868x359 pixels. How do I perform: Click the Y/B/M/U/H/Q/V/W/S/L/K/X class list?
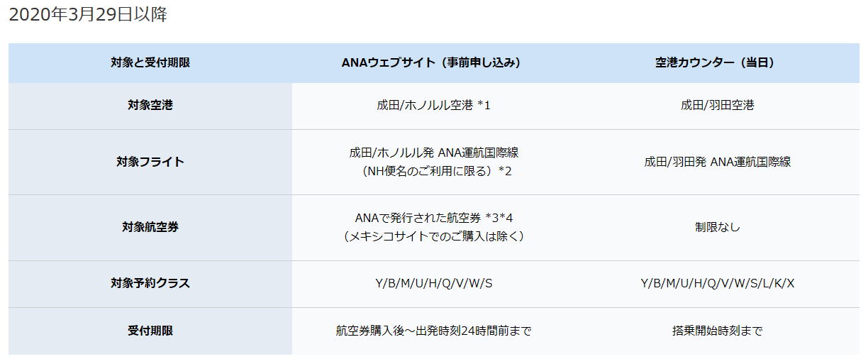coord(717,284)
